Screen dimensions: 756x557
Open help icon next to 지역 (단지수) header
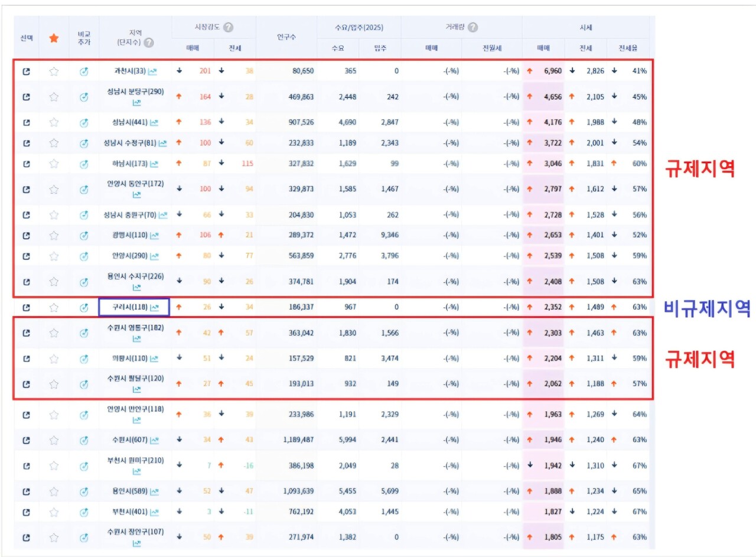pos(149,43)
